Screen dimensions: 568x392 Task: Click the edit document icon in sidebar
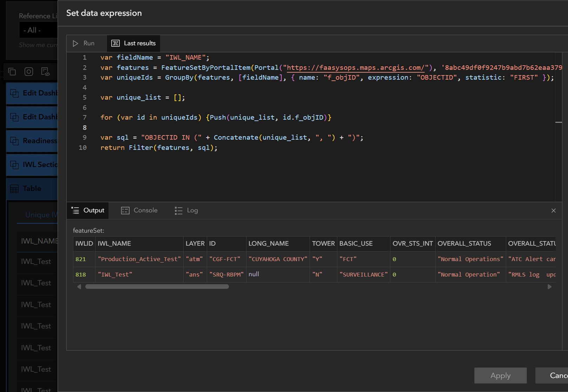[x=45, y=72]
